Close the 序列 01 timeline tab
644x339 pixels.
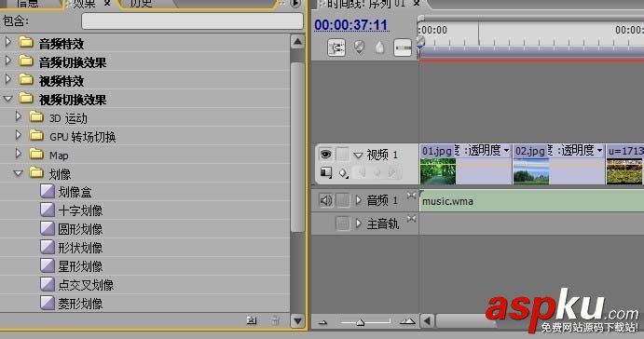click(416, 4)
